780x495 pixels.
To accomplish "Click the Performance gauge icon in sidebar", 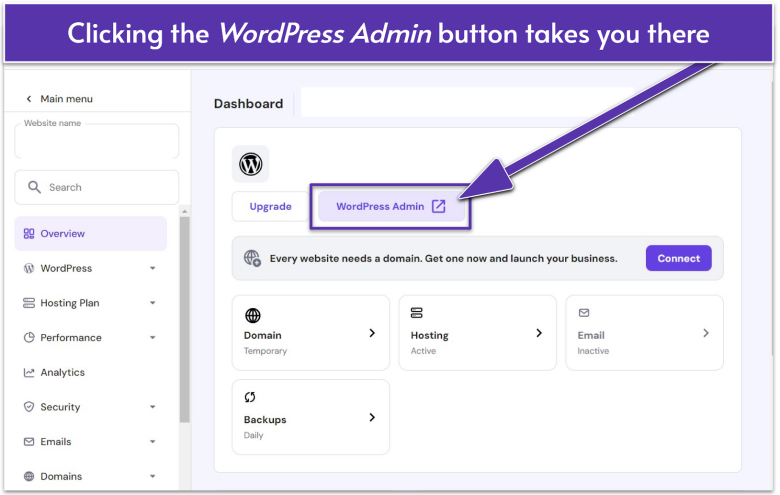I will pyautogui.click(x=29, y=338).
